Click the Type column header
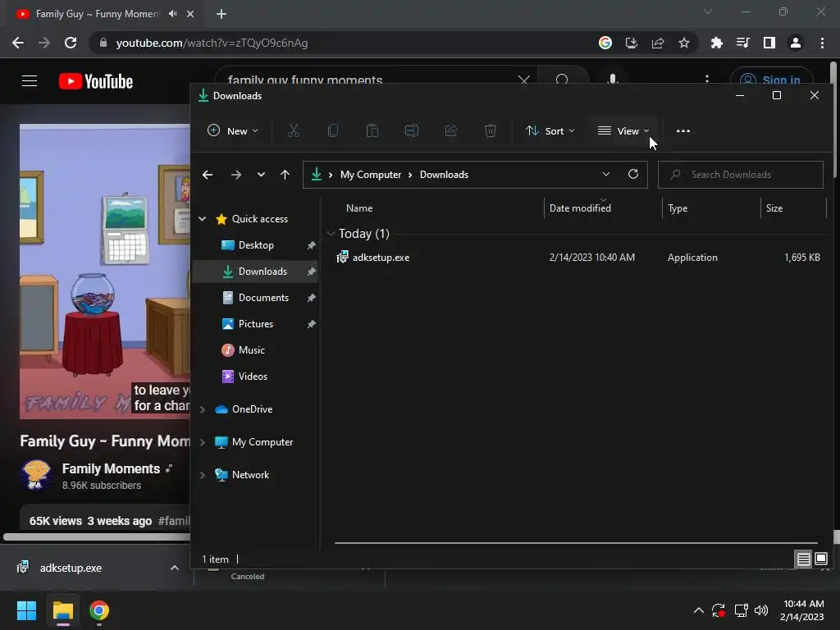This screenshot has width=840, height=630. click(x=678, y=208)
